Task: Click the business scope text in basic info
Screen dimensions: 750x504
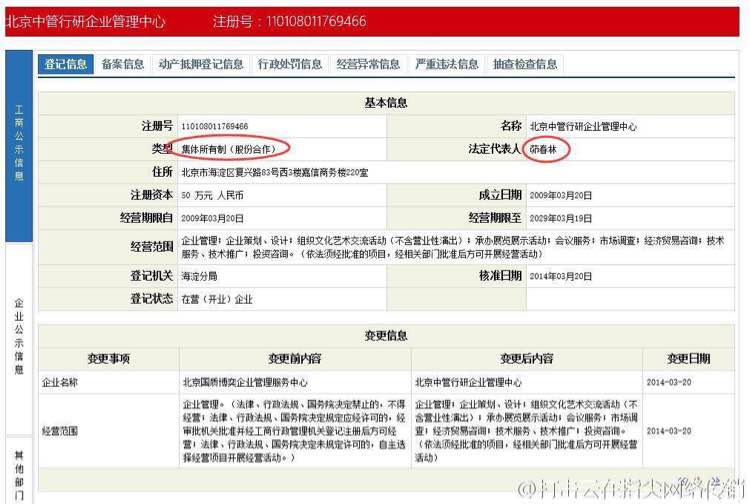Action: (x=452, y=247)
